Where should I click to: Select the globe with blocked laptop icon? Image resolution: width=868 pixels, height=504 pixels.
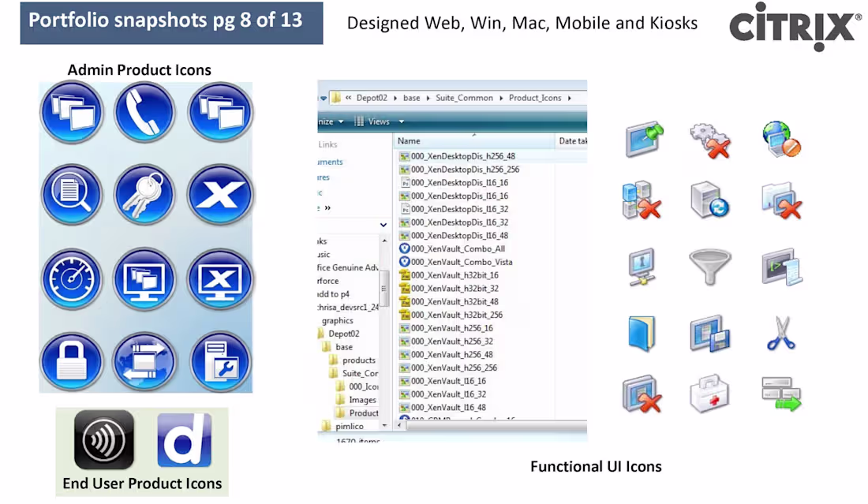pyautogui.click(x=781, y=138)
